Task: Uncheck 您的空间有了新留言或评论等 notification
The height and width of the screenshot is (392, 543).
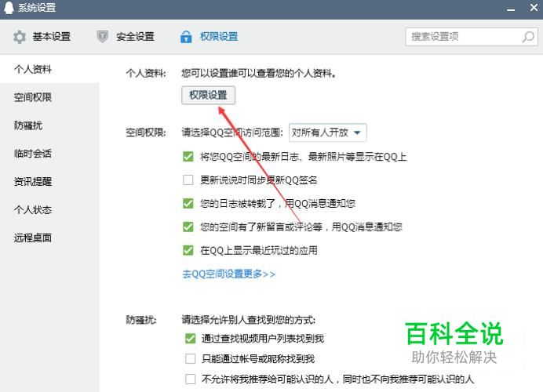Action: click(x=188, y=227)
